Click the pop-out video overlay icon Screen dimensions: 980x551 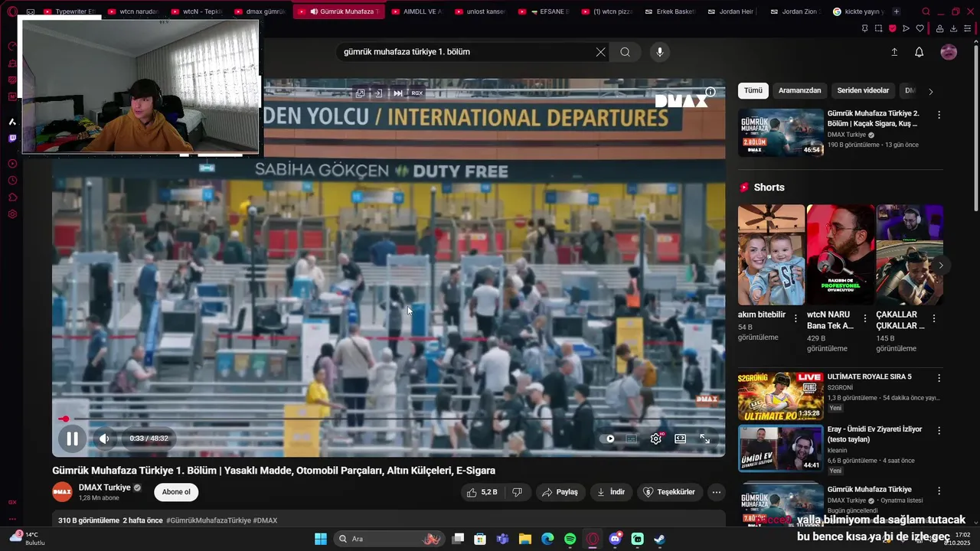click(x=360, y=93)
